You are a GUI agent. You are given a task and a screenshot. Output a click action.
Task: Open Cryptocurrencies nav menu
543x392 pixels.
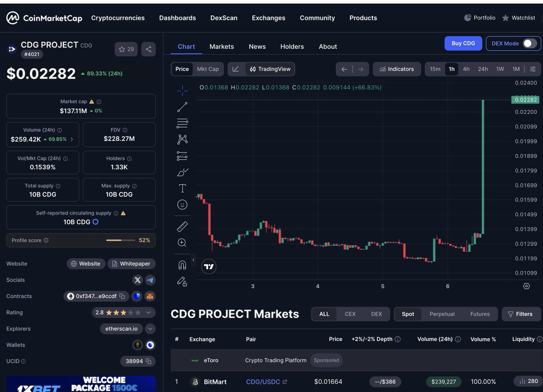tap(118, 18)
